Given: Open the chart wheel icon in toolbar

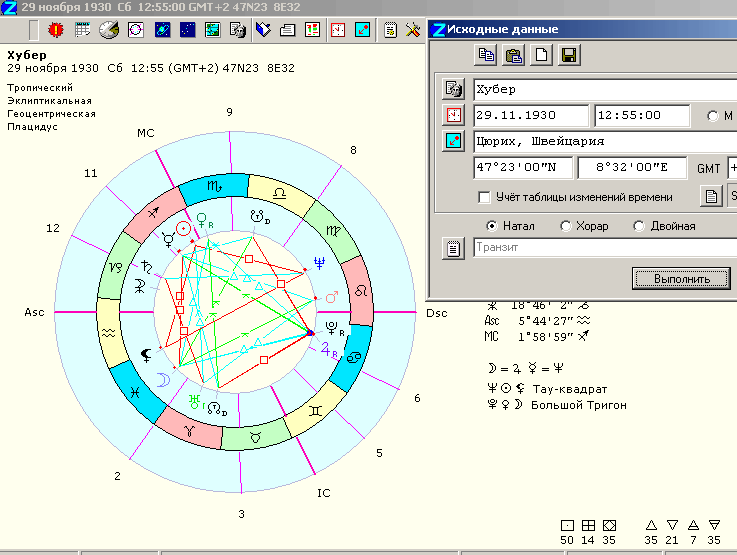Looking at the screenshot, I should pos(136,30).
